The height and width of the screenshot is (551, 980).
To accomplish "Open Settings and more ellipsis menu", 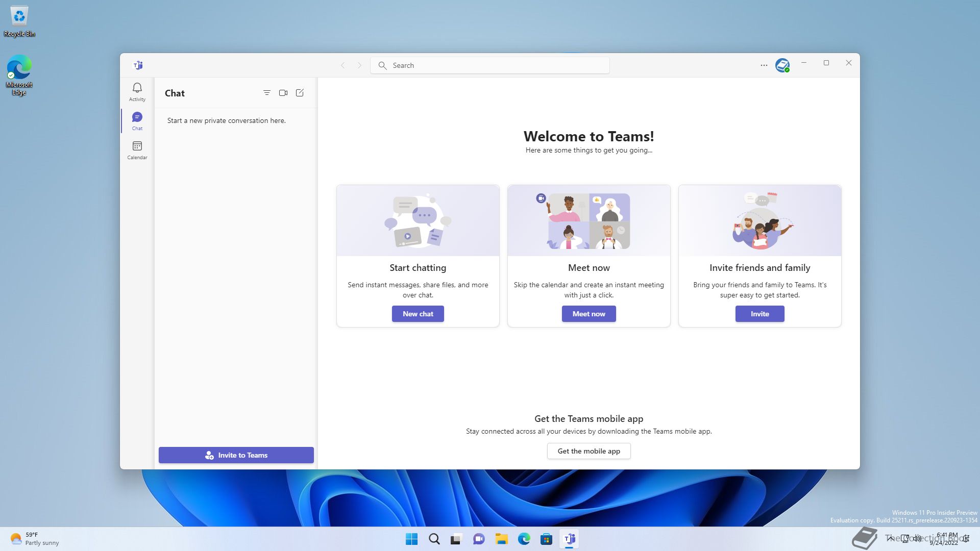I will [x=764, y=65].
